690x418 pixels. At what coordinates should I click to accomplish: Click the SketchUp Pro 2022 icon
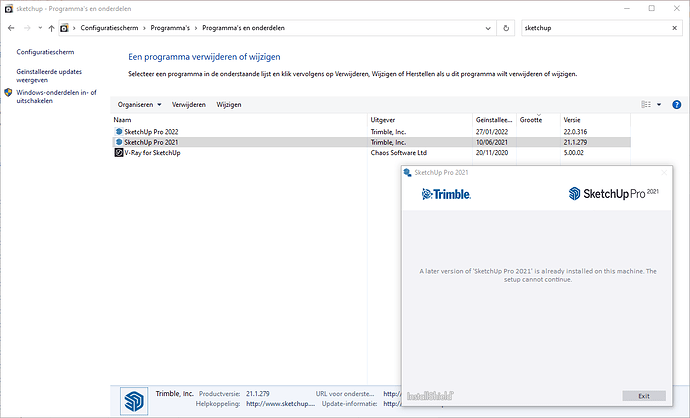pyautogui.click(x=119, y=132)
